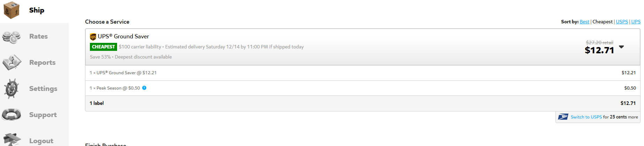Viewport: 644px width, 146px height.
Task: Click the Support life preserver icon
Action: (x=11, y=115)
